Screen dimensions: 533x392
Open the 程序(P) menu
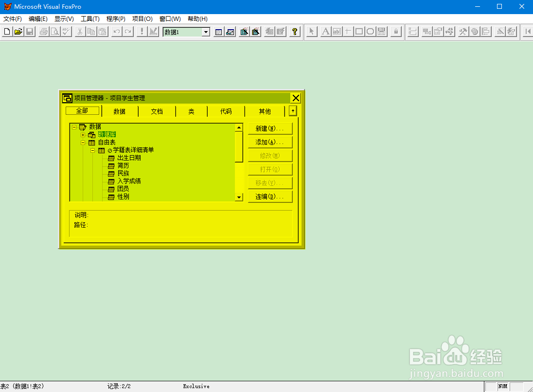[116, 19]
